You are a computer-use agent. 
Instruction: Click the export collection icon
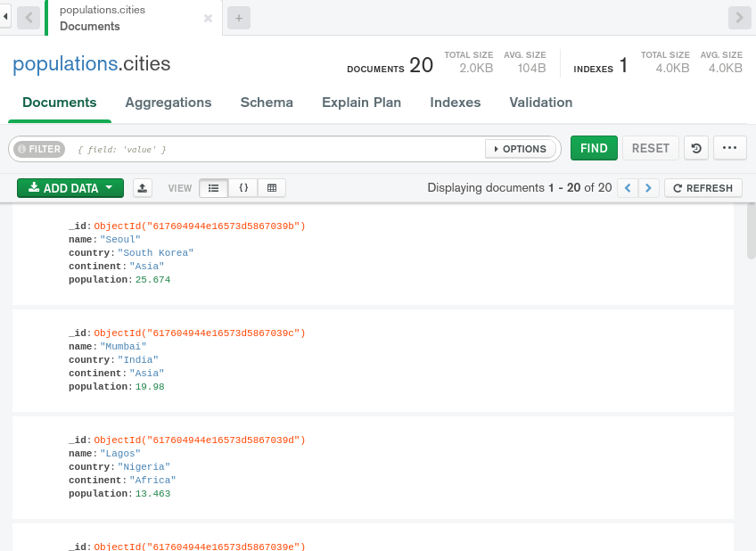144,187
